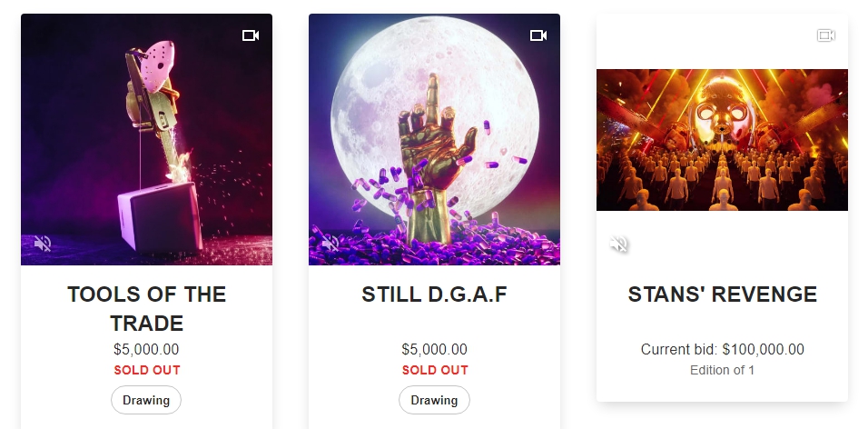Click Drawing button under Tools of the Trade
The height and width of the screenshot is (429, 868).
pyautogui.click(x=146, y=400)
